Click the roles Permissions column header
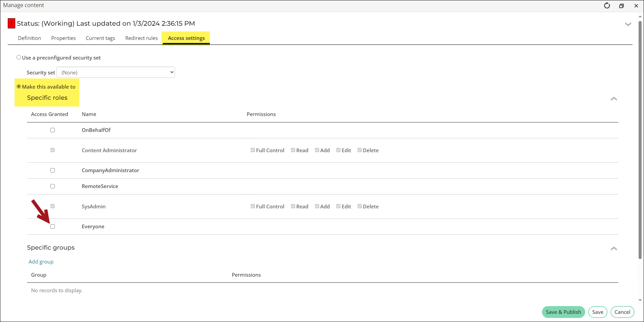Screen dimensions: 644x322 261,114
